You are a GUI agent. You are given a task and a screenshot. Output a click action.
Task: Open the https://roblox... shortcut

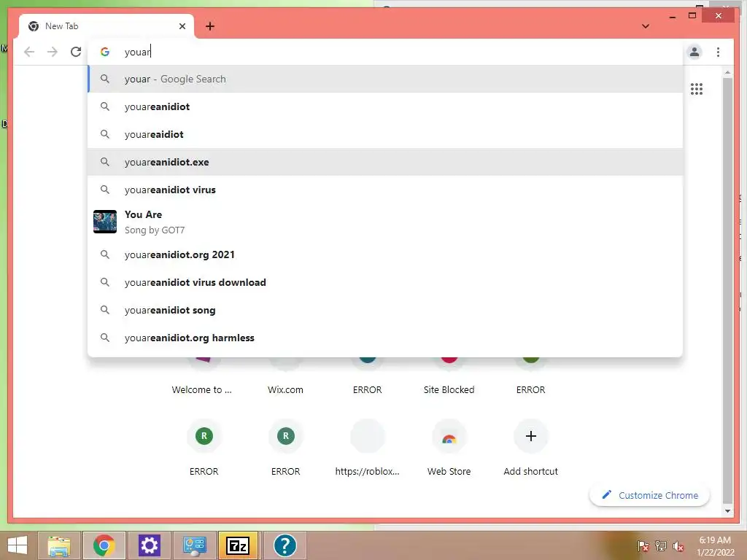[x=368, y=448]
